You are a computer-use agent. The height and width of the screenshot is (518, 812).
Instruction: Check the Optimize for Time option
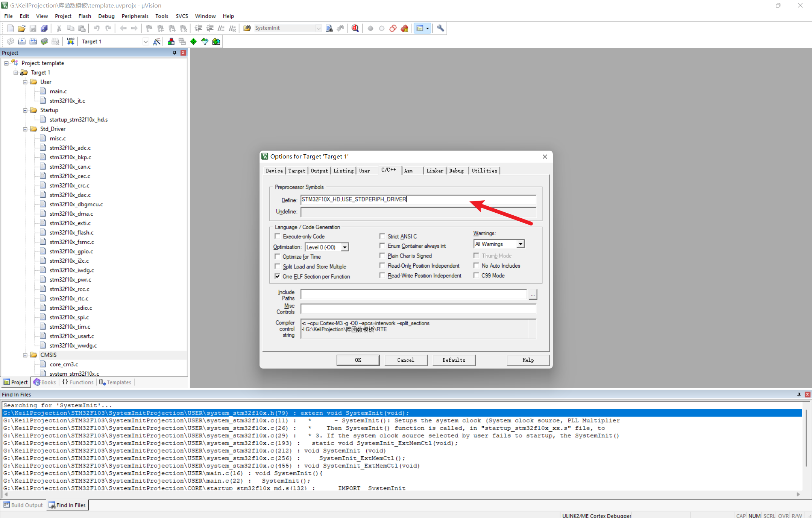[277, 256]
